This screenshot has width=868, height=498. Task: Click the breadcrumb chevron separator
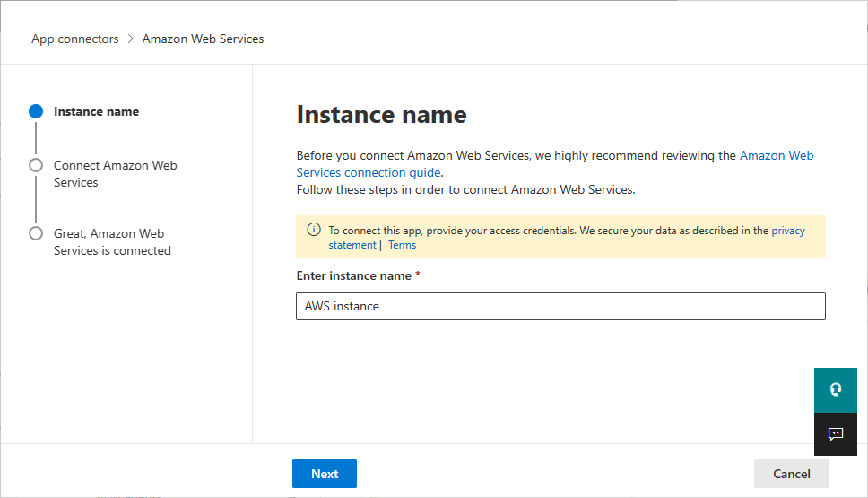tap(130, 39)
